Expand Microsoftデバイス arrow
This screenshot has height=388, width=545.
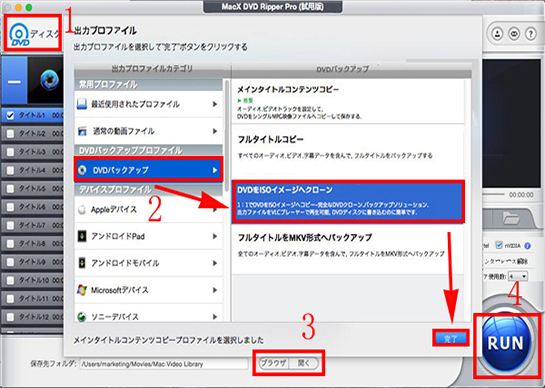215,290
